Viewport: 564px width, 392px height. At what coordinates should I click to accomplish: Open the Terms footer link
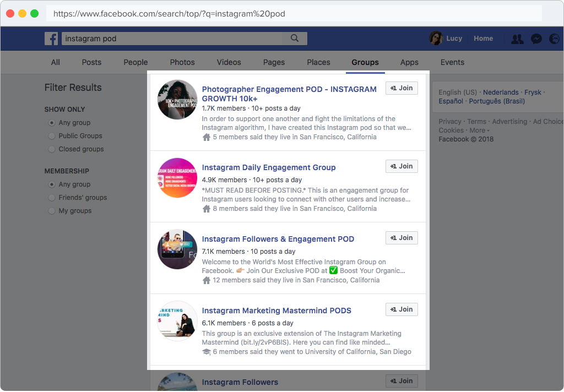click(476, 122)
